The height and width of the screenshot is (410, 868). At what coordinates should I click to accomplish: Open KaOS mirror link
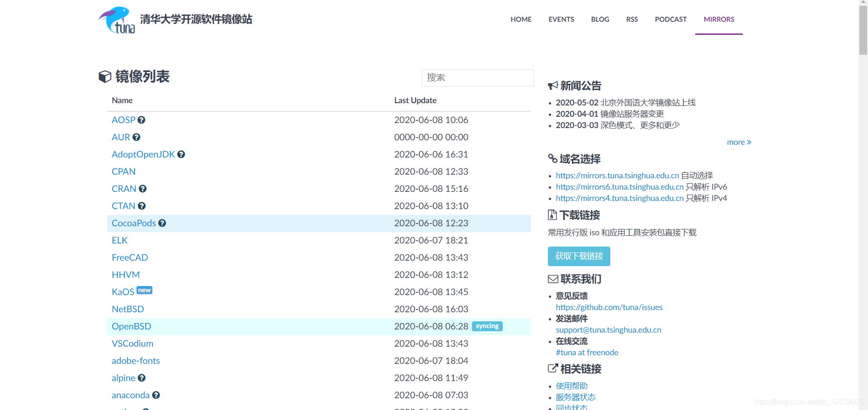(123, 292)
